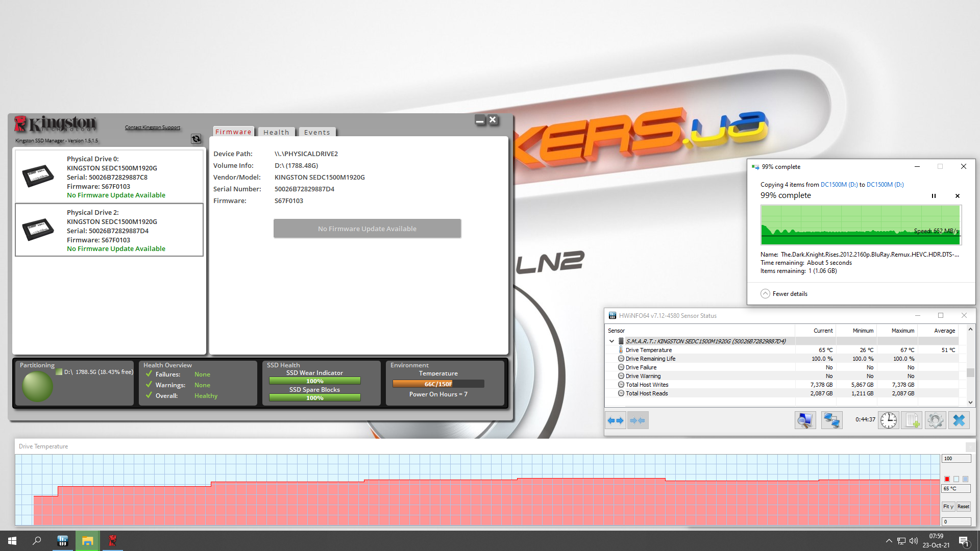Open the HWiNFO sensor settings gear
The image size is (980, 551).
click(935, 420)
